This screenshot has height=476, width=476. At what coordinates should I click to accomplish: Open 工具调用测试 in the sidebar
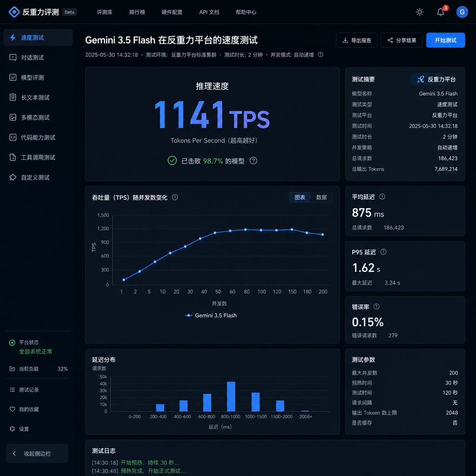pyautogui.click(x=38, y=158)
